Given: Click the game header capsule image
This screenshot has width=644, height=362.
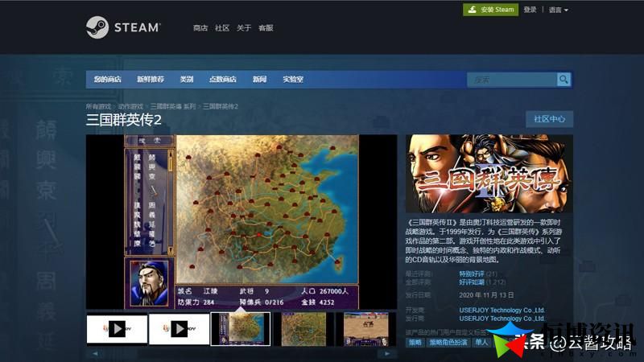Looking at the screenshot, I should (489, 174).
